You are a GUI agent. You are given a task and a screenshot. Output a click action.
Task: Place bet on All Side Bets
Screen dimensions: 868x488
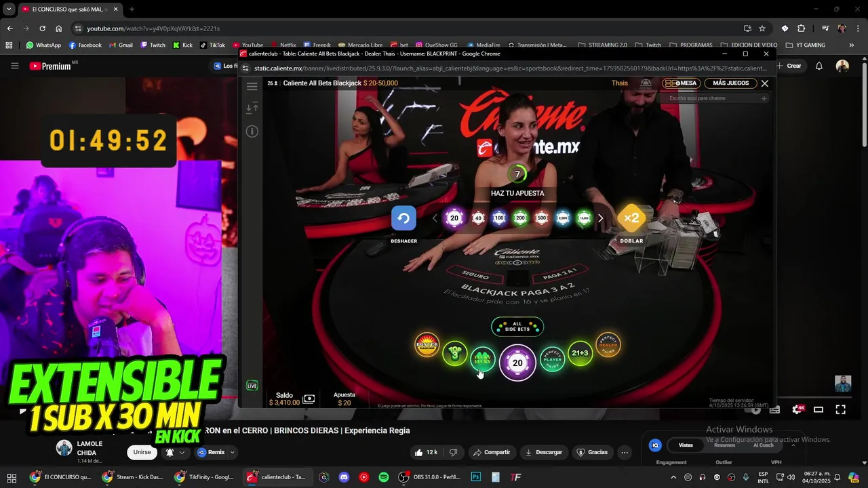pyautogui.click(x=517, y=327)
